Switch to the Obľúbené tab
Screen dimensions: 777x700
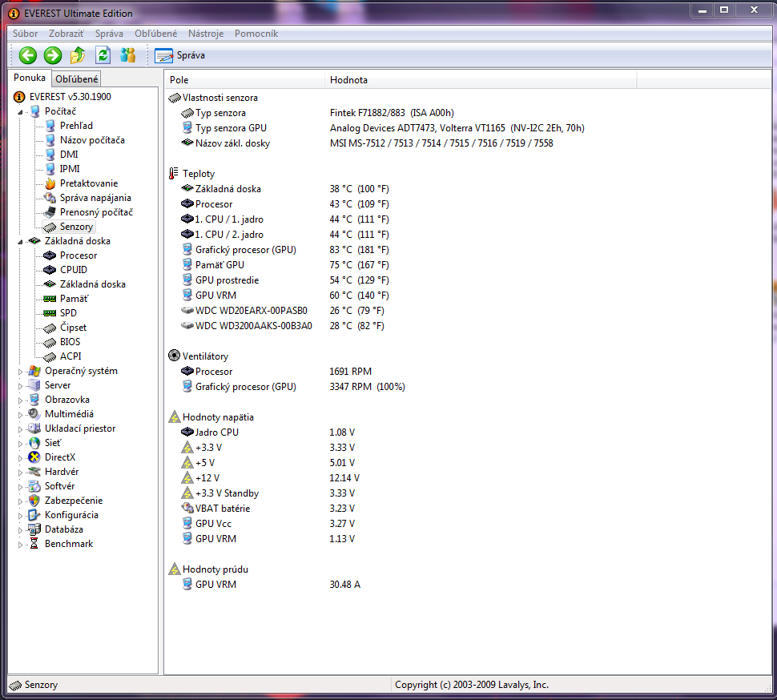pyautogui.click(x=76, y=78)
